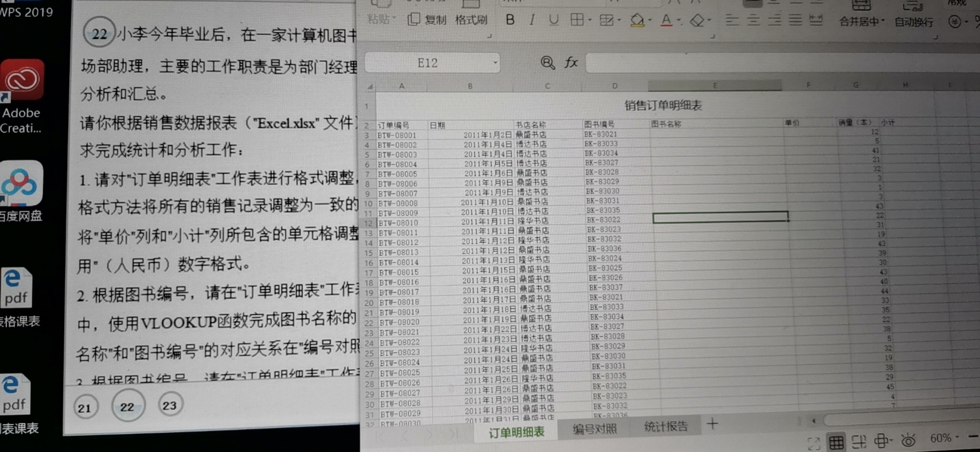The width and height of the screenshot is (980, 452).
Task: Enter full screen view from status bar
Action: pyautogui.click(x=814, y=443)
